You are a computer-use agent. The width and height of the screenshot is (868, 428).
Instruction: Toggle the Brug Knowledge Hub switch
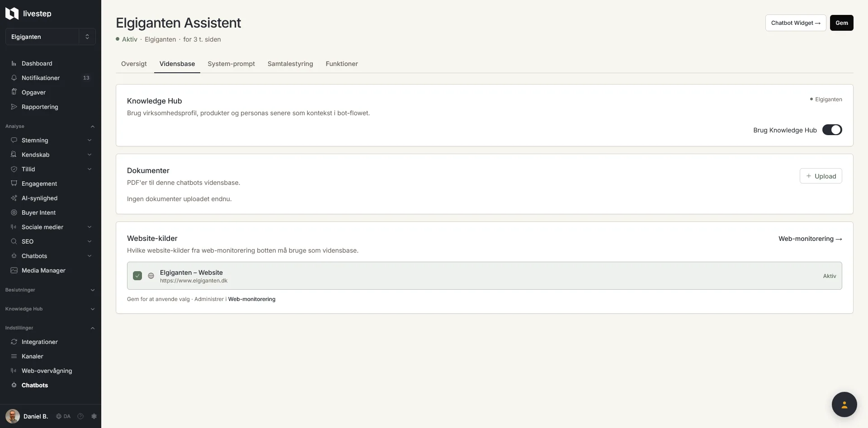[832, 130]
